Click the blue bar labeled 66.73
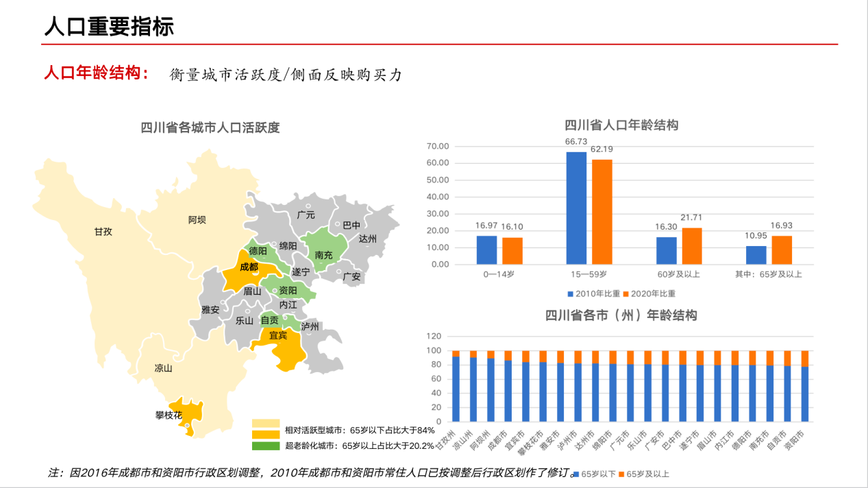Image resolution: width=868 pixels, height=488 pixels. pyautogui.click(x=576, y=208)
